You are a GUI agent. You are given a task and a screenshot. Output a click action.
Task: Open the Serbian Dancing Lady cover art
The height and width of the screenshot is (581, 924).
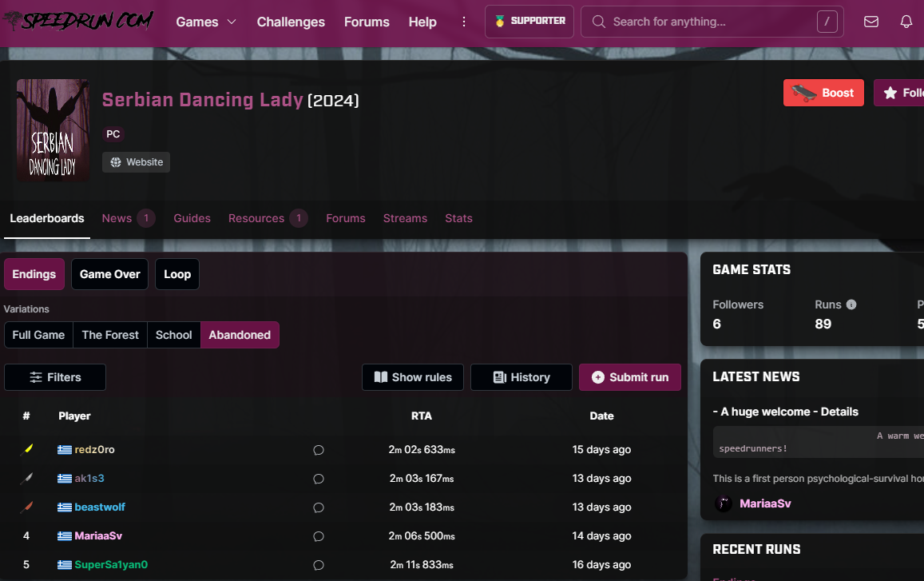53,130
